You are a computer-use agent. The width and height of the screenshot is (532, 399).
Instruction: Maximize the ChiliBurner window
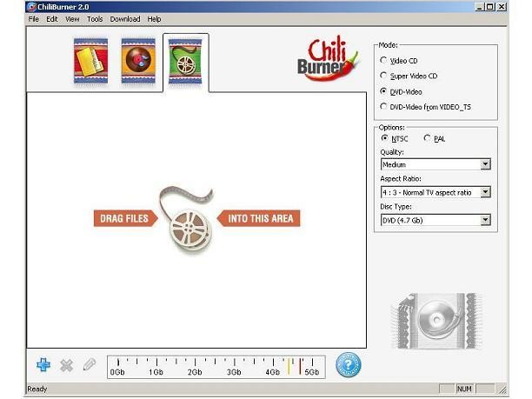click(x=490, y=6)
